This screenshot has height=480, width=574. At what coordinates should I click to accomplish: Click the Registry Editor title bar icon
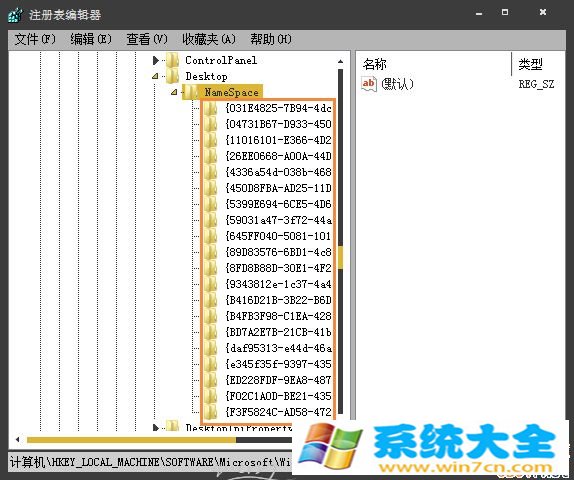point(15,15)
